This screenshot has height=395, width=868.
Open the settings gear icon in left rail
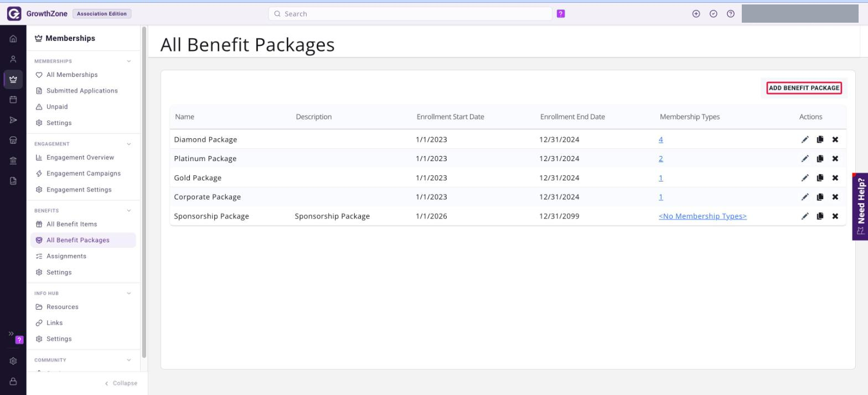tap(13, 361)
